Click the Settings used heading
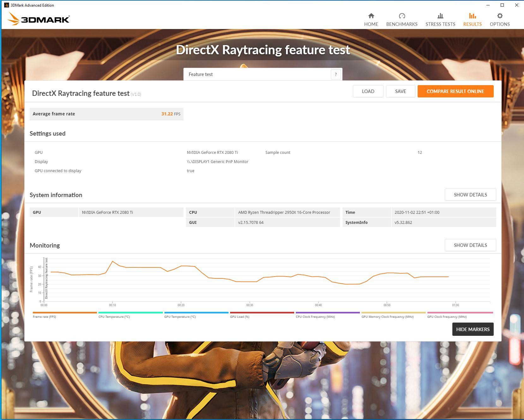 coord(48,133)
